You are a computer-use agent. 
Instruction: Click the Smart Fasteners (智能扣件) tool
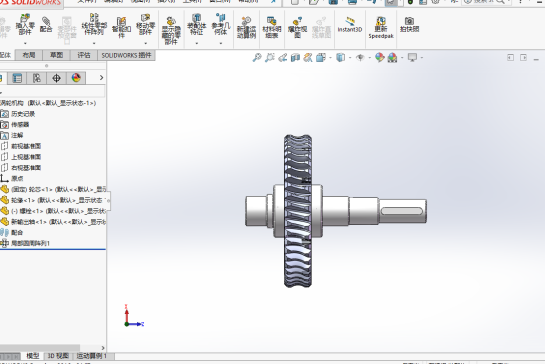[x=121, y=27]
